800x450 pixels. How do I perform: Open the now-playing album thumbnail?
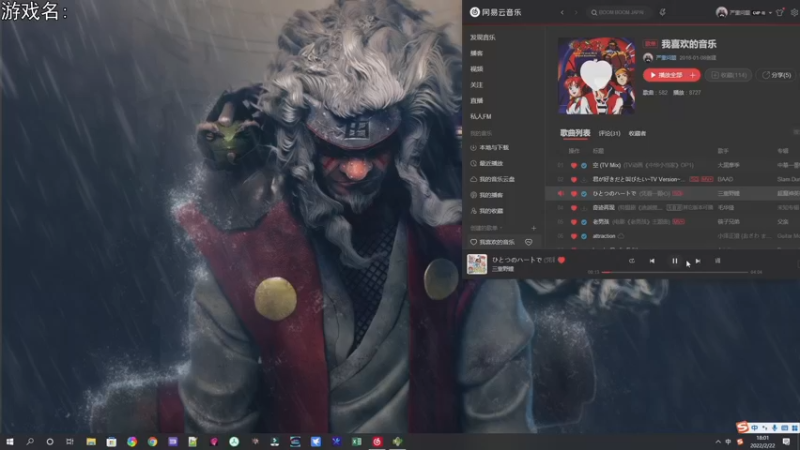click(477, 264)
